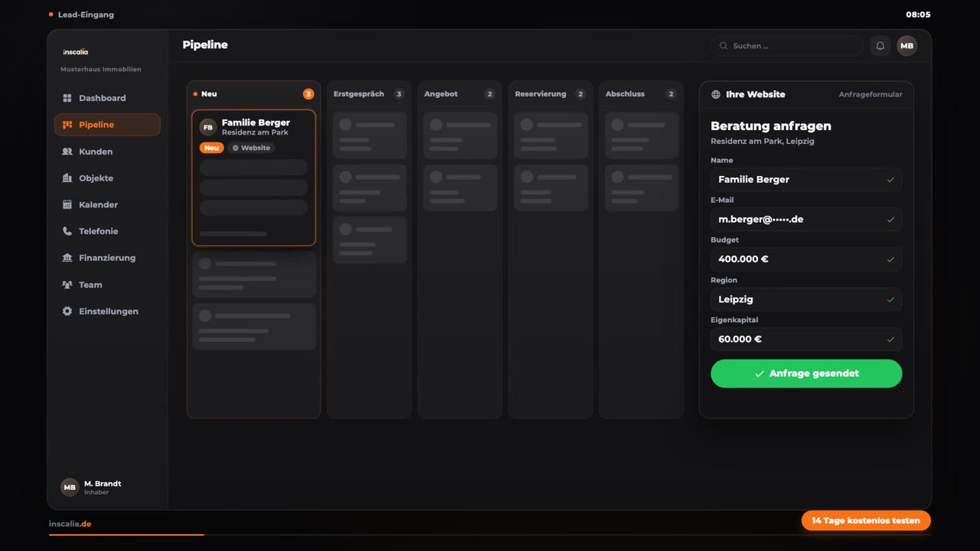Click the Anfrageformular label

coord(871,95)
